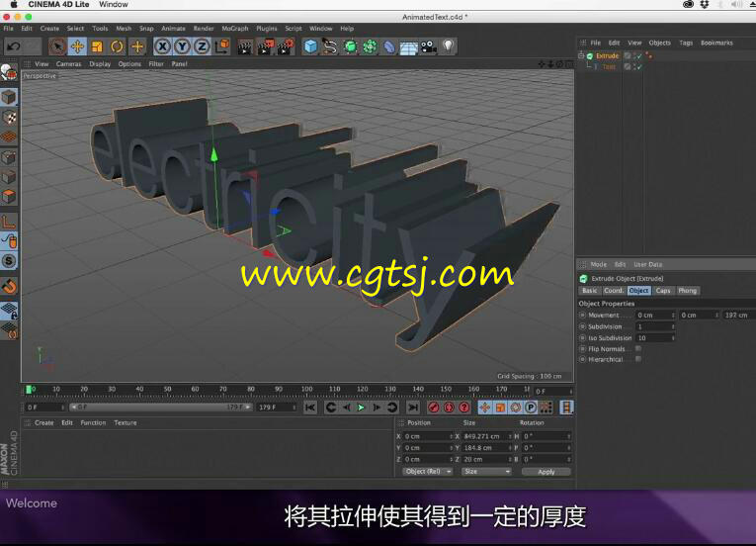Image resolution: width=756 pixels, height=546 pixels.
Task: Click the Subdivision value field
Action: 653,326
